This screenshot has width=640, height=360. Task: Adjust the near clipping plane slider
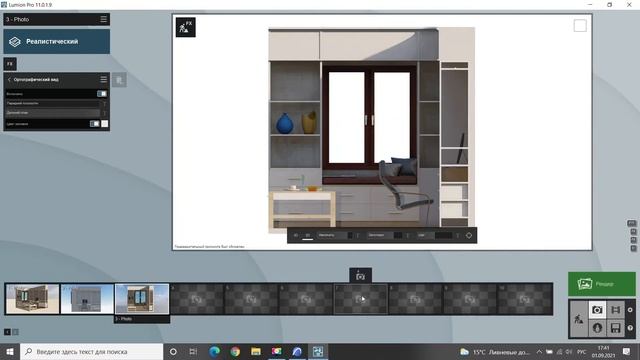(x=53, y=103)
